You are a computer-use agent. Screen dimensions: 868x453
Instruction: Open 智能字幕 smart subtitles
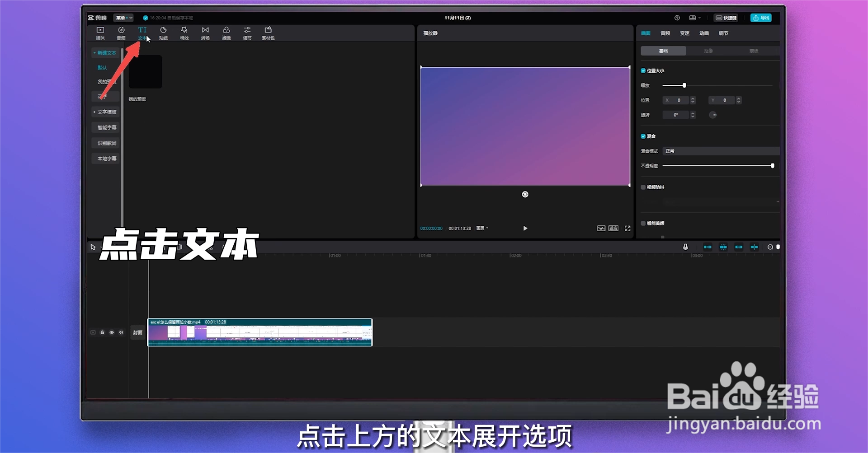(106, 127)
